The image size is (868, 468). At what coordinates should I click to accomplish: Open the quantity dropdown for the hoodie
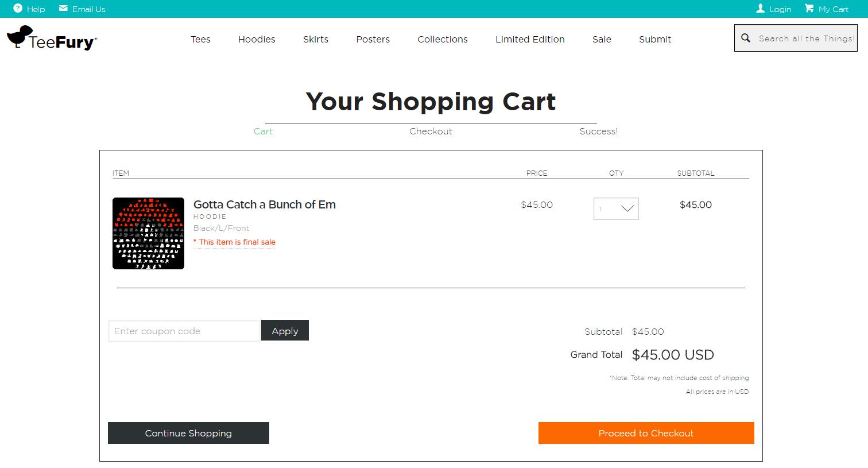[616, 208]
